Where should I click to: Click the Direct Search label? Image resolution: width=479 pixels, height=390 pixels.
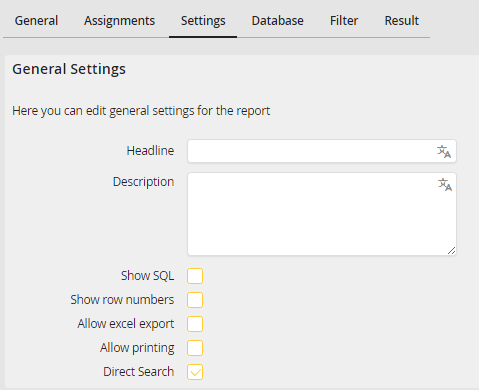pyautogui.click(x=139, y=372)
